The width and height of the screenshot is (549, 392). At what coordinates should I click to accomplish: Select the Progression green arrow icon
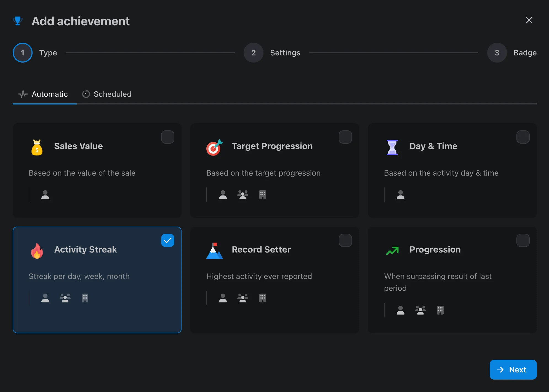pos(392,249)
